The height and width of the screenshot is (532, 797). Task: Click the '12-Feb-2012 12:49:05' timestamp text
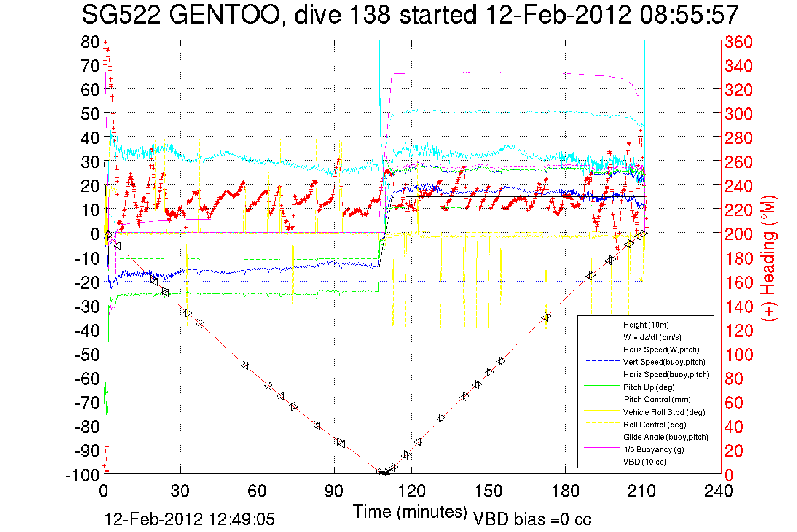pos(189,519)
